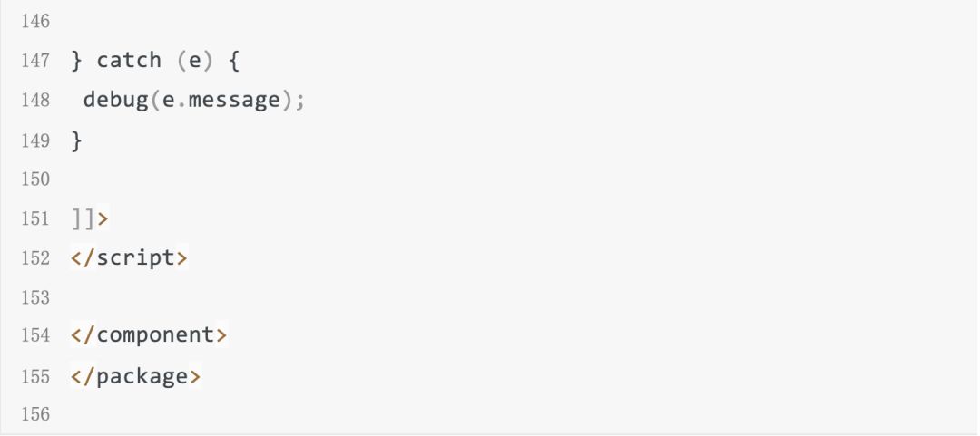Image resolution: width=980 pixels, height=436 pixels.
Task: Click line number 150 in gutter
Action: [x=36, y=179]
